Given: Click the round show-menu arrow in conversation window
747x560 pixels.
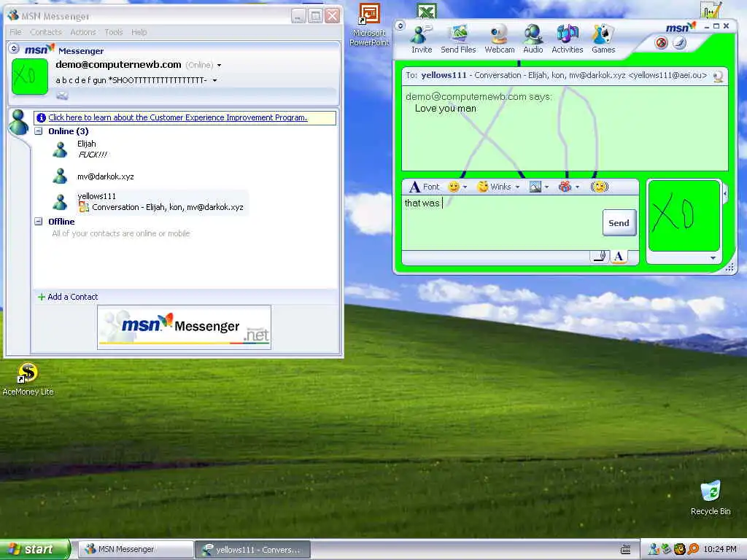Looking at the screenshot, I should point(400,26).
